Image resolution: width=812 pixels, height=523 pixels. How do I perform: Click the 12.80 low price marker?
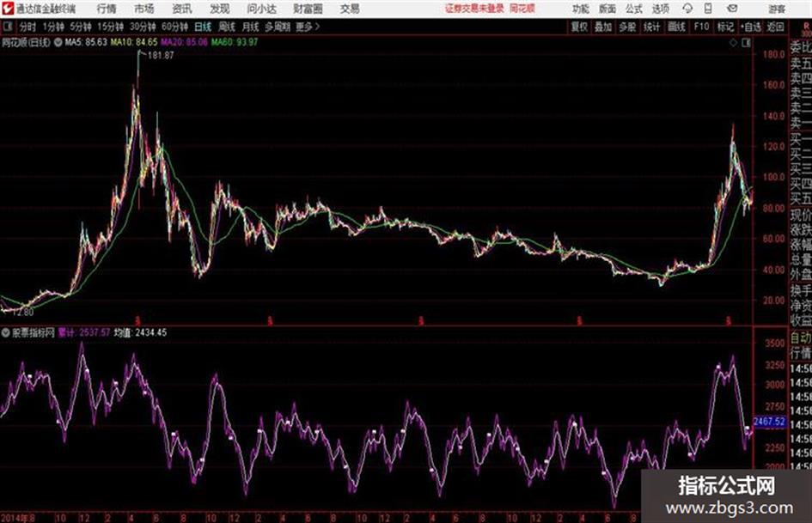coord(22,312)
